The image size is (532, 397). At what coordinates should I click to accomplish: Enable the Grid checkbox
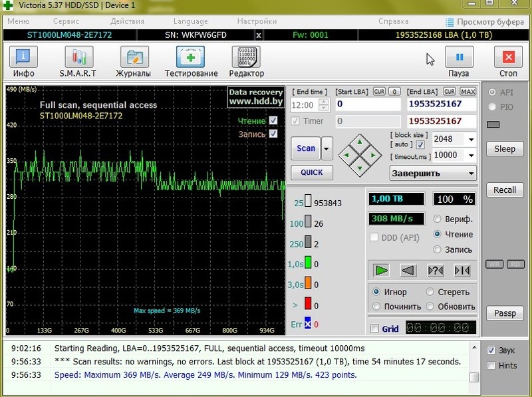(374, 329)
